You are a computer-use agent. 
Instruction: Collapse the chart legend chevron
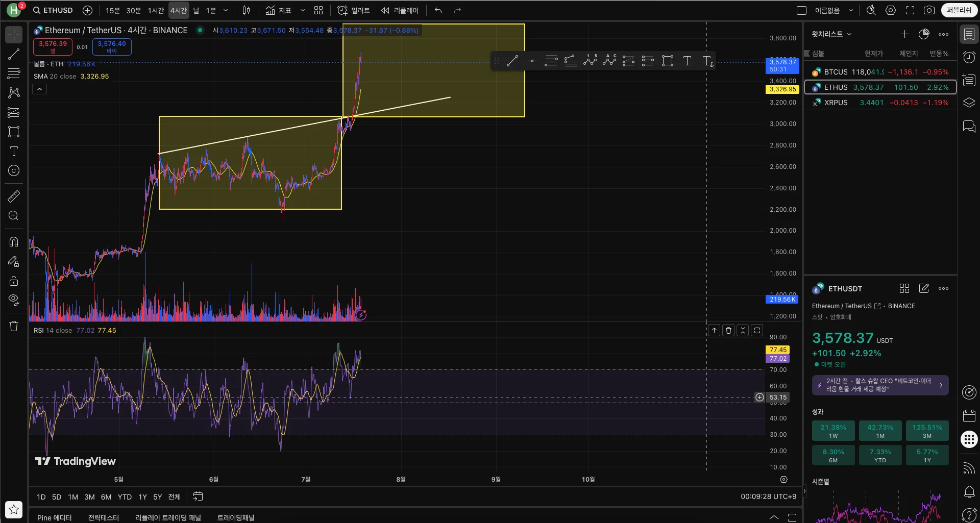(39, 89)
